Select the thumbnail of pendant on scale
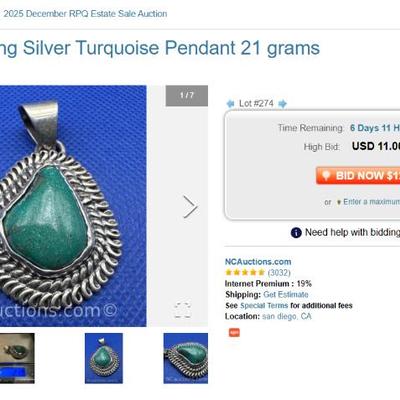The height and width of the screenshot is (400, 400). point(17,358)
